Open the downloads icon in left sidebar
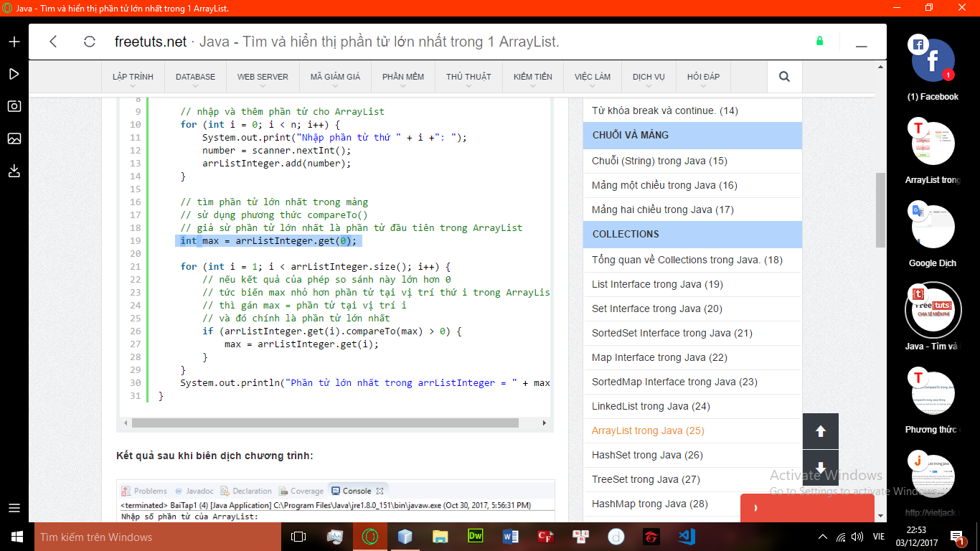 tap(14, 171)
